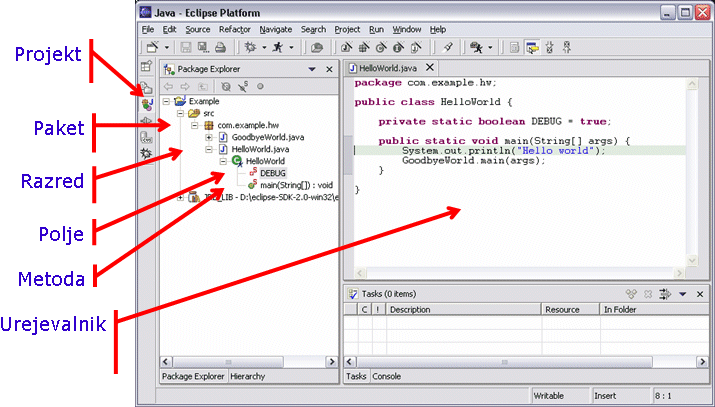Collapse the src folder node
715x407 pixels.
(x=181, y=113)
